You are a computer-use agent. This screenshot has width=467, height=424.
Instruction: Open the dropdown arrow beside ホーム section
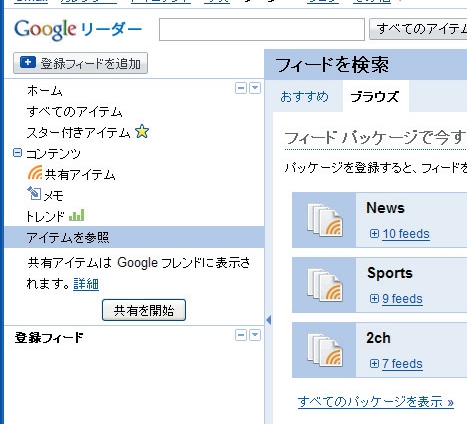tap(255, 88)
